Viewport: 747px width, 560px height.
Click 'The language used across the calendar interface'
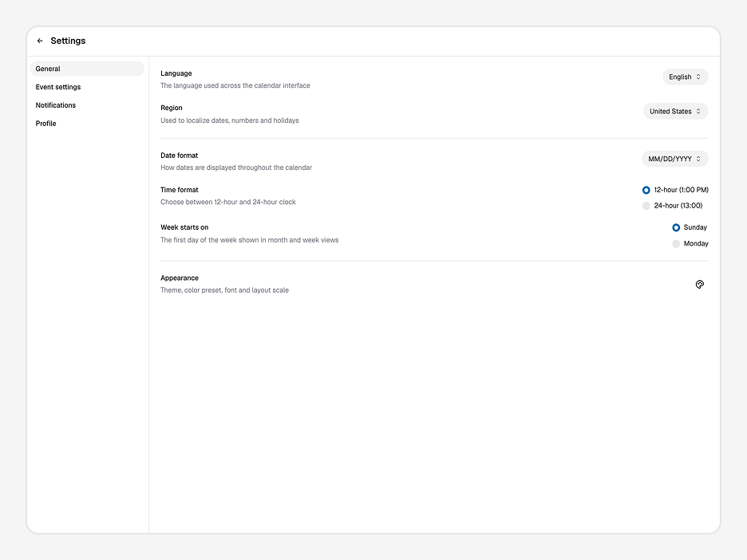[235, 85]
